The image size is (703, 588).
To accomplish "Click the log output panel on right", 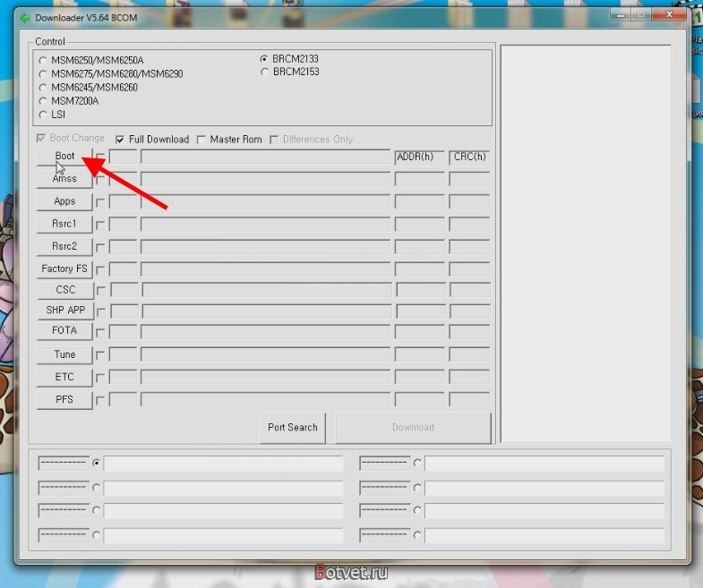I will pos(586,243).
